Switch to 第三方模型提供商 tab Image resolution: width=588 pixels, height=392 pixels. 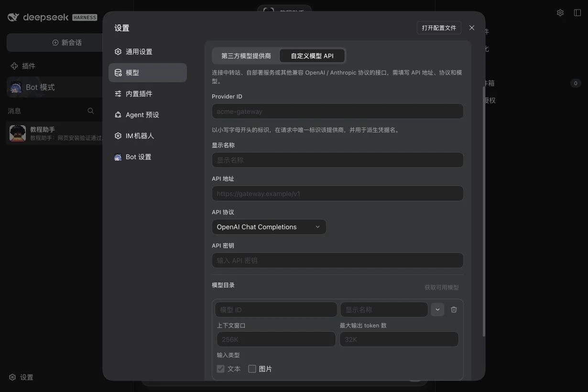(x=246, y=56)
